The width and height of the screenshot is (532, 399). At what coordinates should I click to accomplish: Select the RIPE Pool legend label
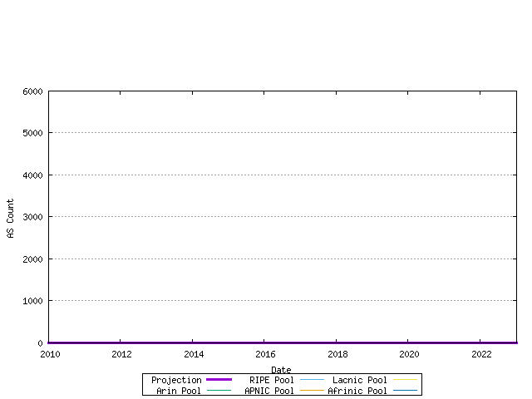272,380
